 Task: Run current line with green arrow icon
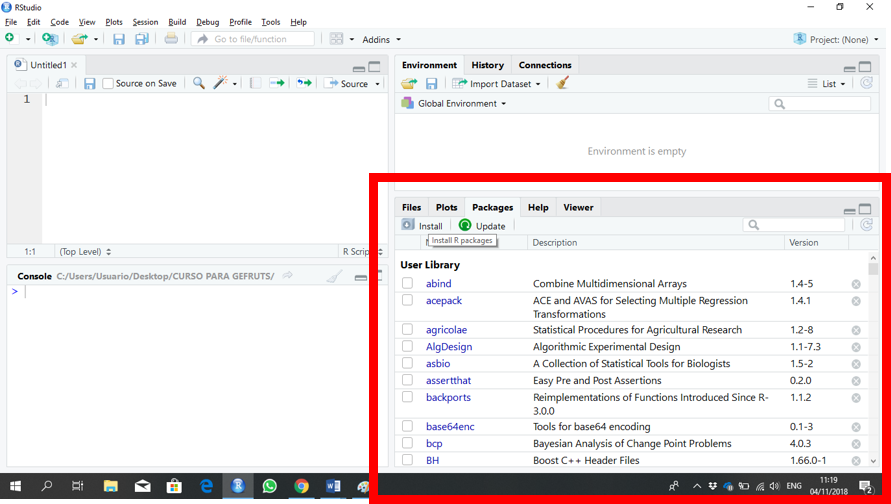coord(277,84)
